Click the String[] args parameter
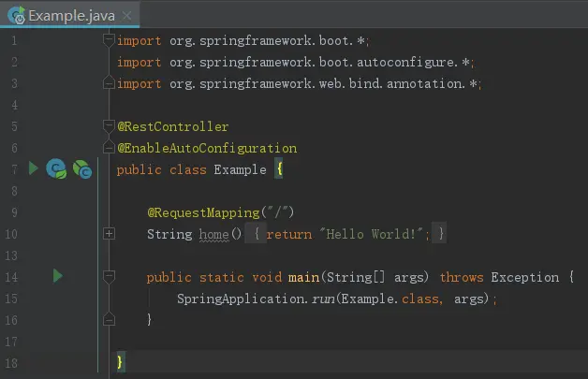This screenshot has width=588, height=379. pos(375,278)
